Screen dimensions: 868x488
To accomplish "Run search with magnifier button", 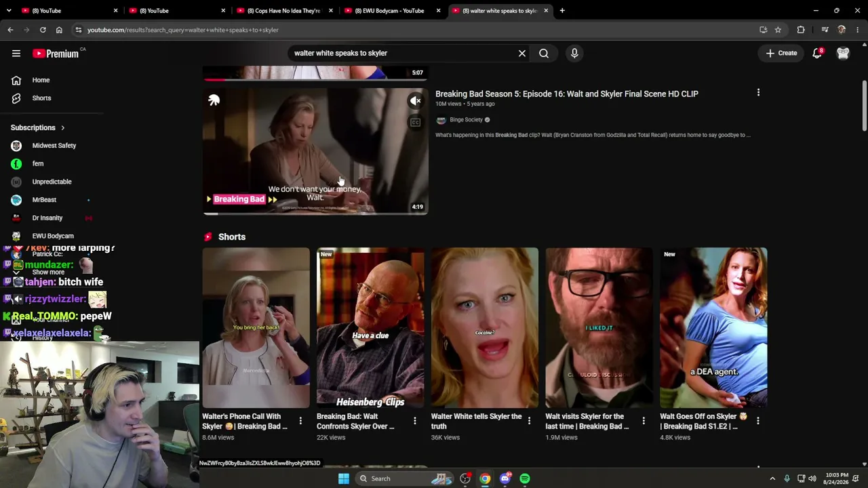I will tap(544, 53).
